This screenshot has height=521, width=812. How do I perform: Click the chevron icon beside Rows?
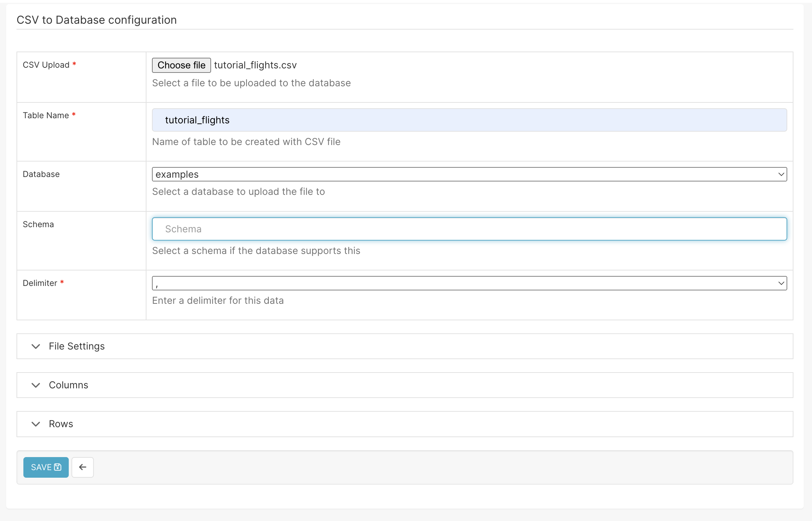[36, 424]
